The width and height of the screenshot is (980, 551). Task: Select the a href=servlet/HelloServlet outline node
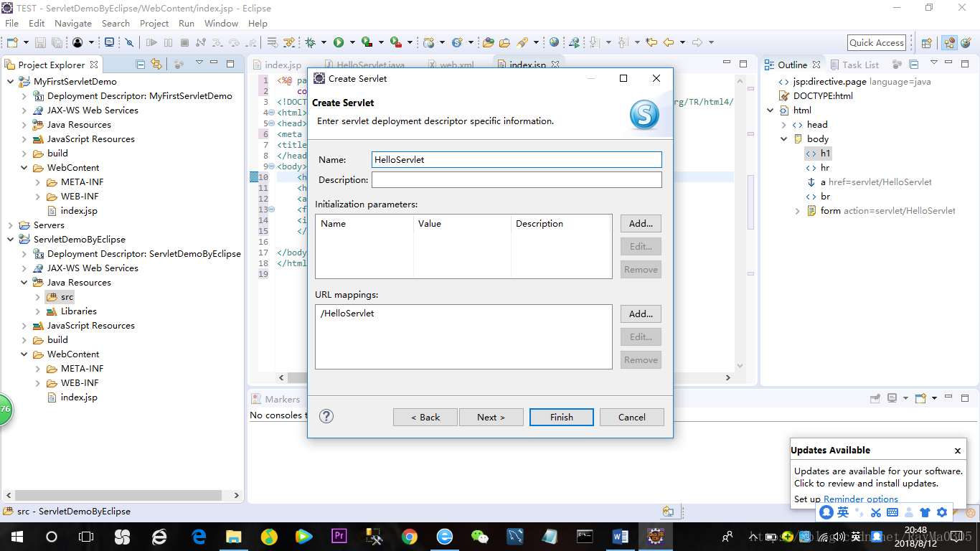tap(870, 182)
